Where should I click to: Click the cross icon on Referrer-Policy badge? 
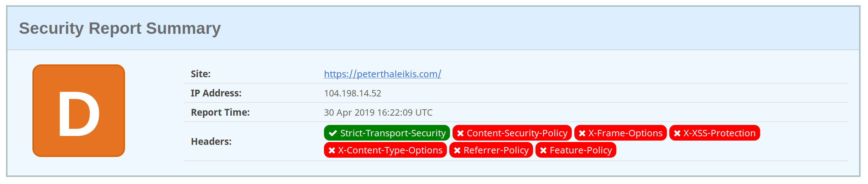coord(457,150)
